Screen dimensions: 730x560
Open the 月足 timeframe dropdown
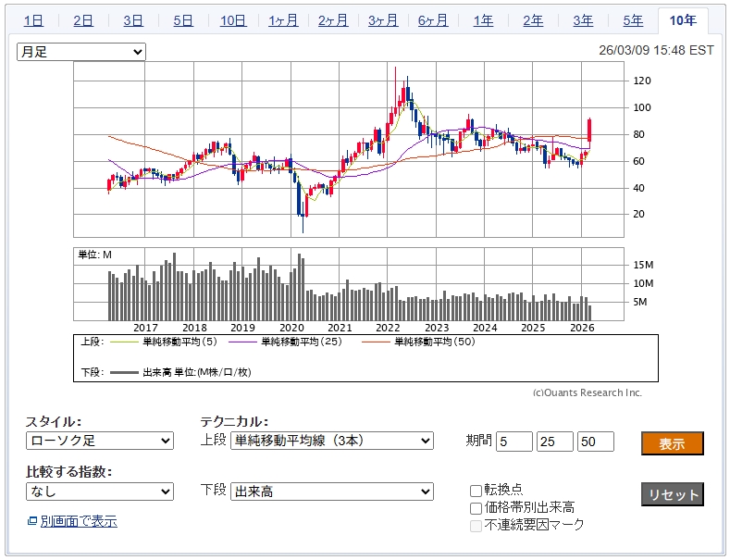[x=81, y=52]
